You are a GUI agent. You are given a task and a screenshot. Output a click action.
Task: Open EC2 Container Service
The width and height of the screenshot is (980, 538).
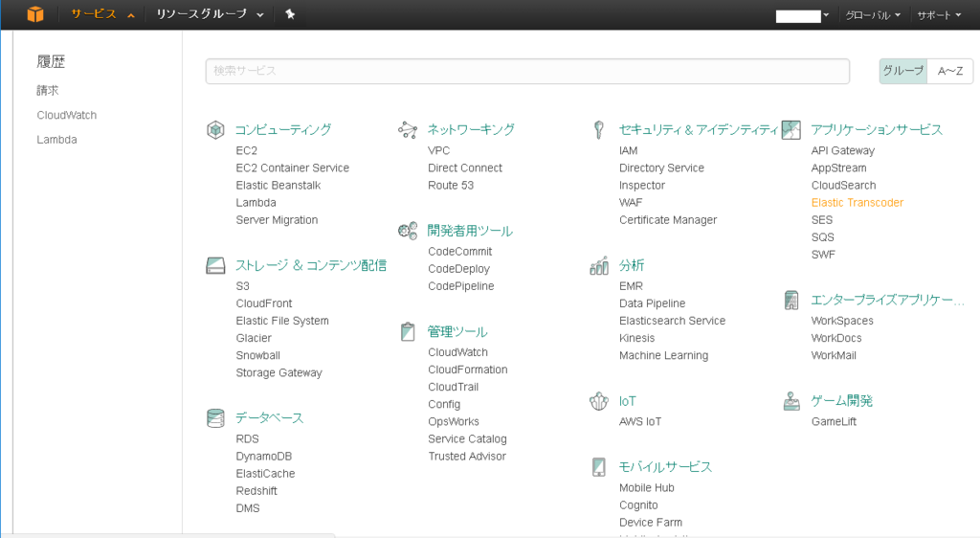coord(293,168)
